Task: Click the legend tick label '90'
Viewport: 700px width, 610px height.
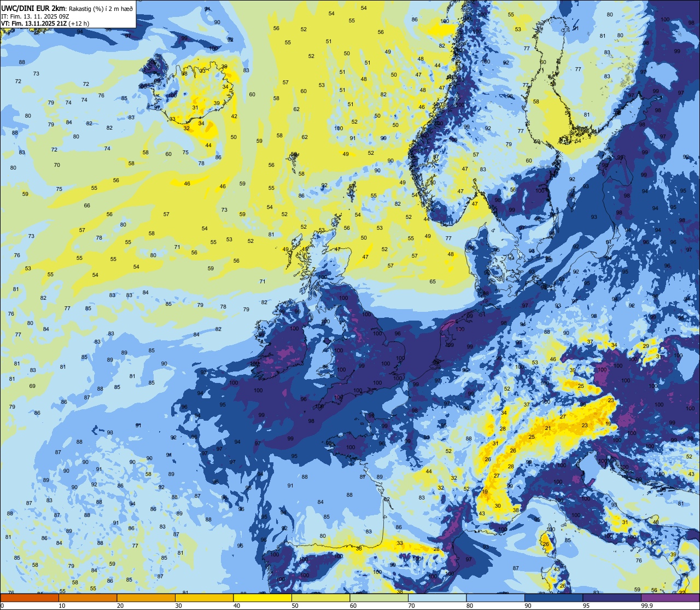Action: tap(528, 606)
